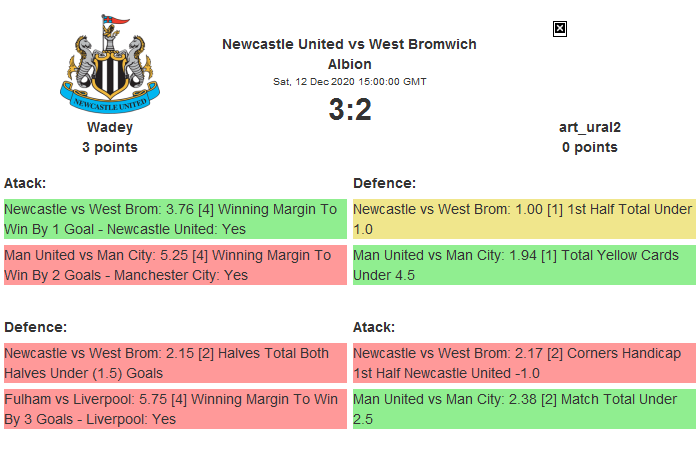Open the Wadey player name
The height and width of the screenshot is (460, 700).
point(110,127)
